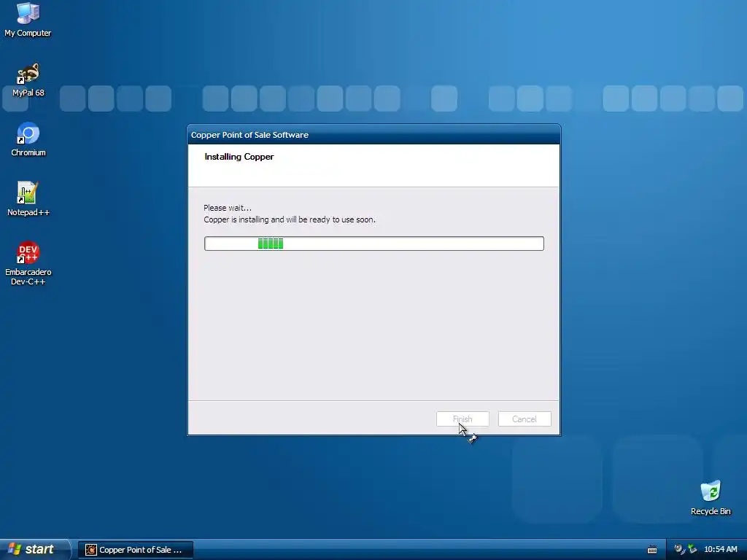Select the Chromium desktop shortcut
Screen dimensions: 747x560
click(x=28, y=139)
